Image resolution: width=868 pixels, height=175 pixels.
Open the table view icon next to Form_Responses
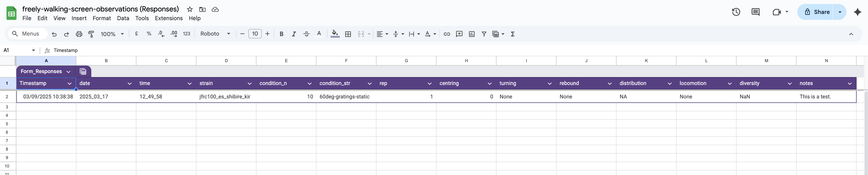point(83,72)
